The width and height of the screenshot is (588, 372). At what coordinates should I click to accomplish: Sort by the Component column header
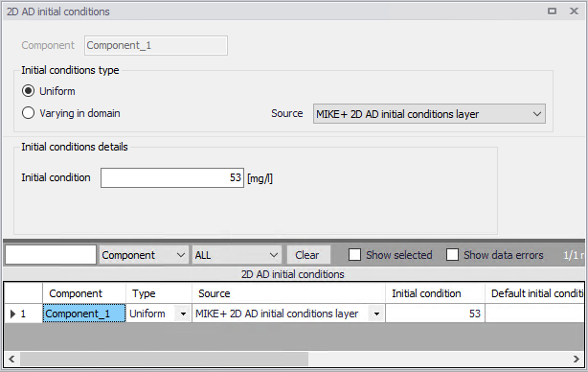[84, 293]
